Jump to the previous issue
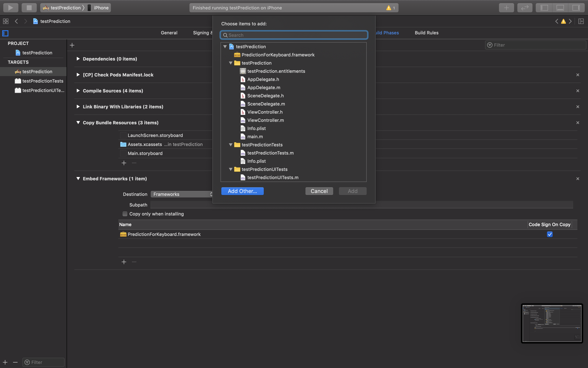Viewport: 588px width, 368px height. click(x=557, y=21)
